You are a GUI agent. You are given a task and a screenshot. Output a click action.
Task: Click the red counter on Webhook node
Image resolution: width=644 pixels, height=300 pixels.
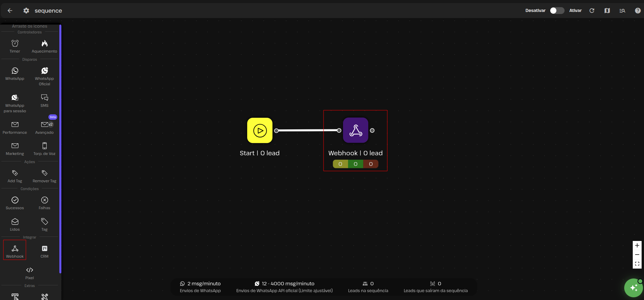coord(371,164)
